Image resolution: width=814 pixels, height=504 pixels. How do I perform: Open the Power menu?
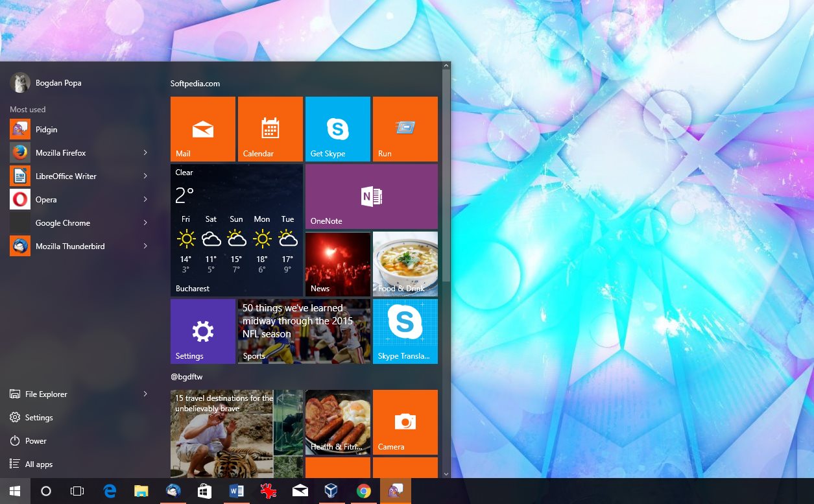[36, 441]
